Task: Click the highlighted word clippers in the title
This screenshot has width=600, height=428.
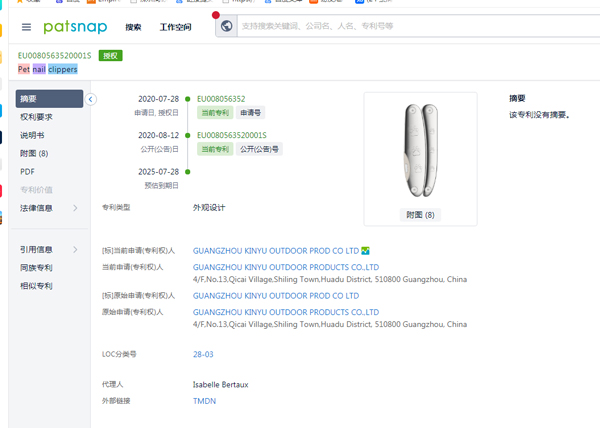Action: [63, 69]
